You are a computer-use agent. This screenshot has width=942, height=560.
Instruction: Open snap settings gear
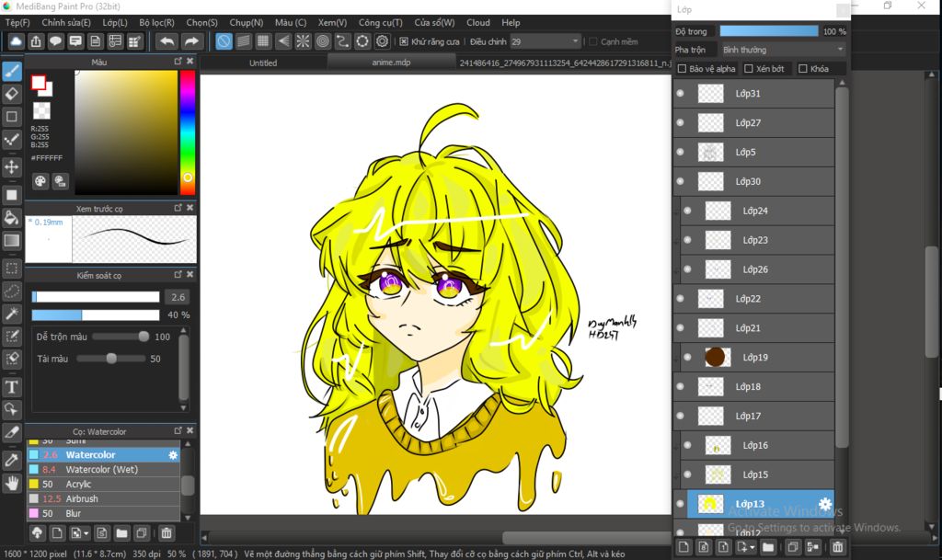click(x=382, y=41)
